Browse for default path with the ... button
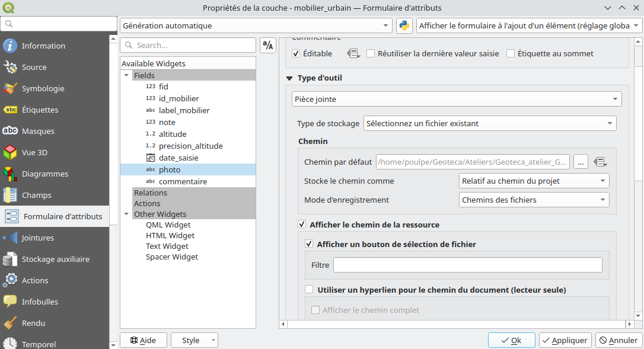 [581, 162]
